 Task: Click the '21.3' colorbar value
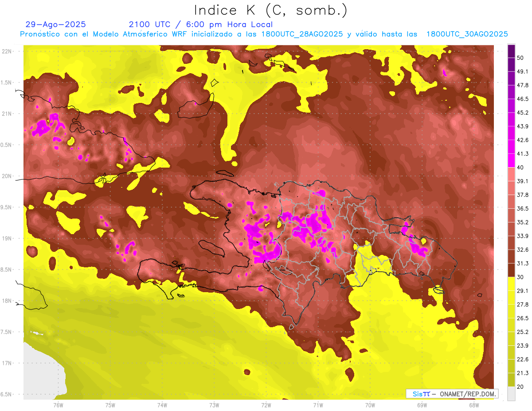pyautogui.click(x=523, y=373)
